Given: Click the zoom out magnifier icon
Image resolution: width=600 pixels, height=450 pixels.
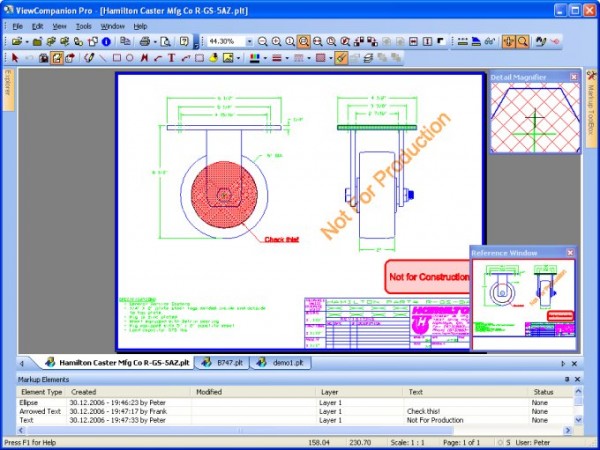Looking at the screenshot, I should 263,42.
